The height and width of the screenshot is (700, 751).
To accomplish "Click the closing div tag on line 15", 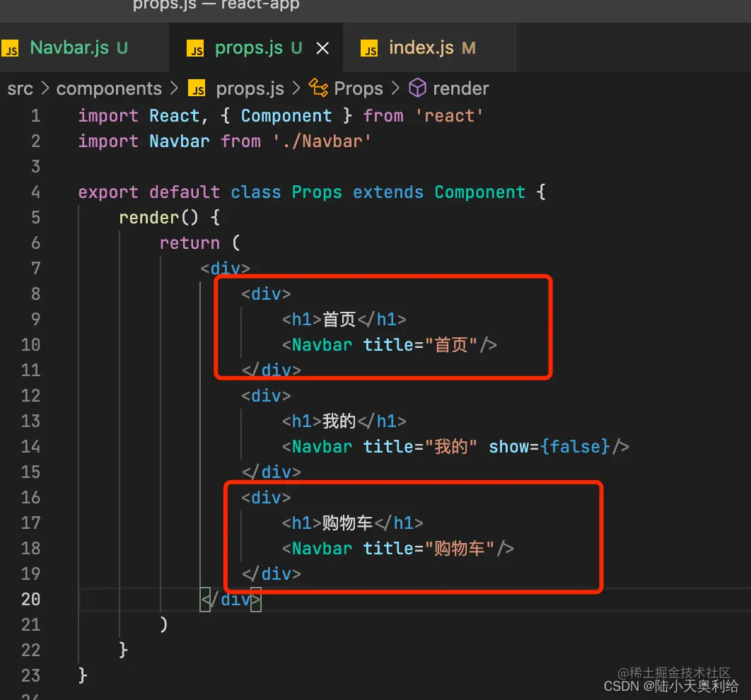I will (x=271, y=472).
